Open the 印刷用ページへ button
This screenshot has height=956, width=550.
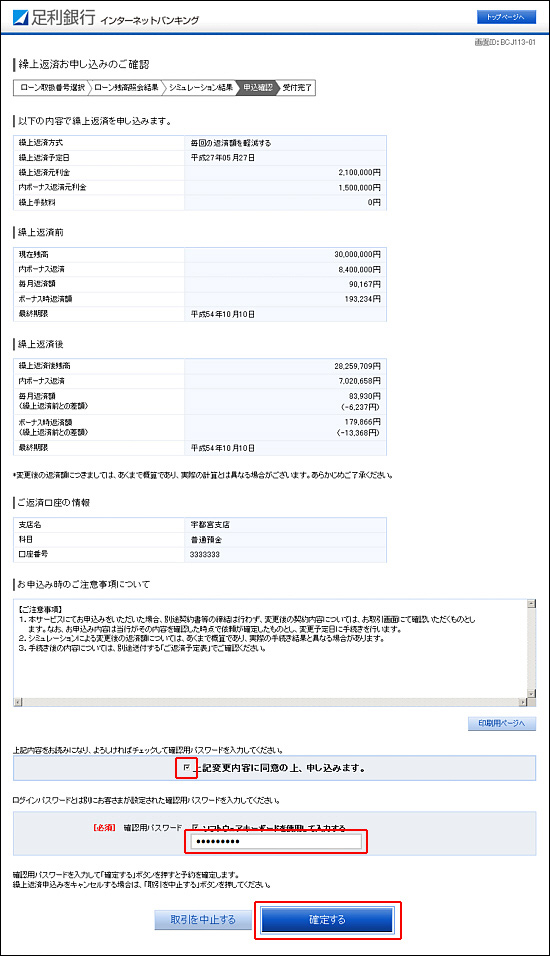tap(502, 723)
